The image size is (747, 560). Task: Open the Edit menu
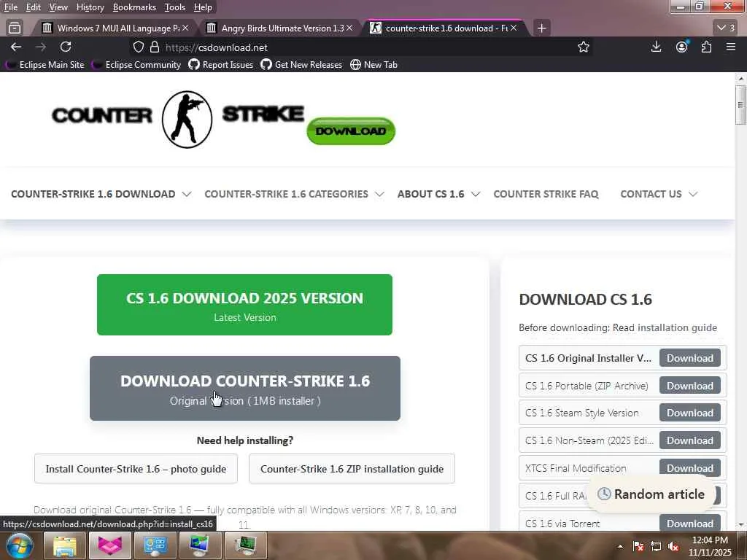(33, 7)
